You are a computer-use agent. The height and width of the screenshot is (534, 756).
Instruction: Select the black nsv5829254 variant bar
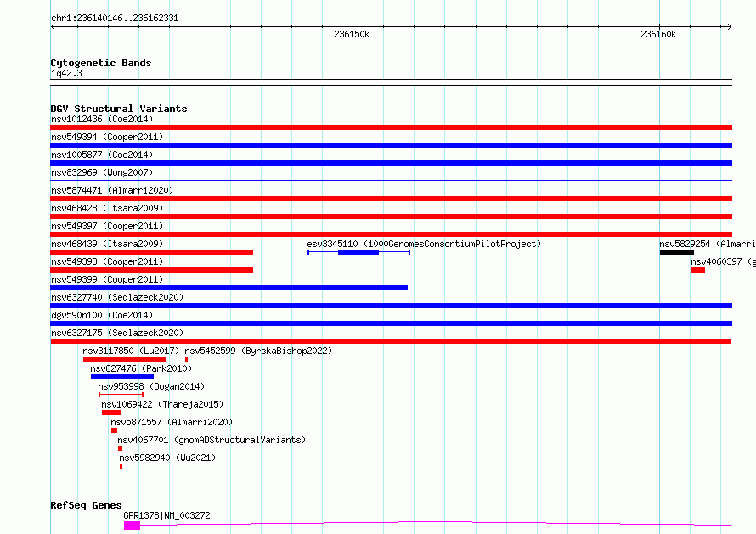click(x=677, y=252)
